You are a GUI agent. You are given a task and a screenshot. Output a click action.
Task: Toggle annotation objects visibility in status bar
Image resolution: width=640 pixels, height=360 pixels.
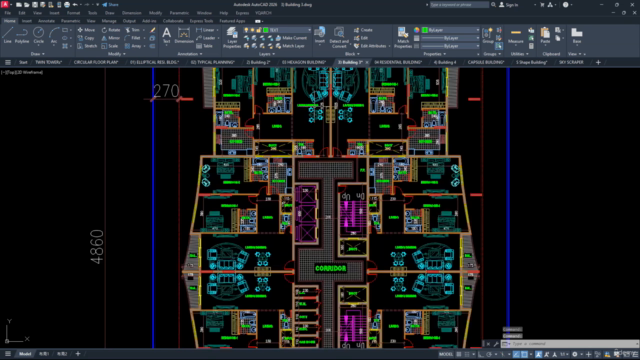click(x=539, y=354)
